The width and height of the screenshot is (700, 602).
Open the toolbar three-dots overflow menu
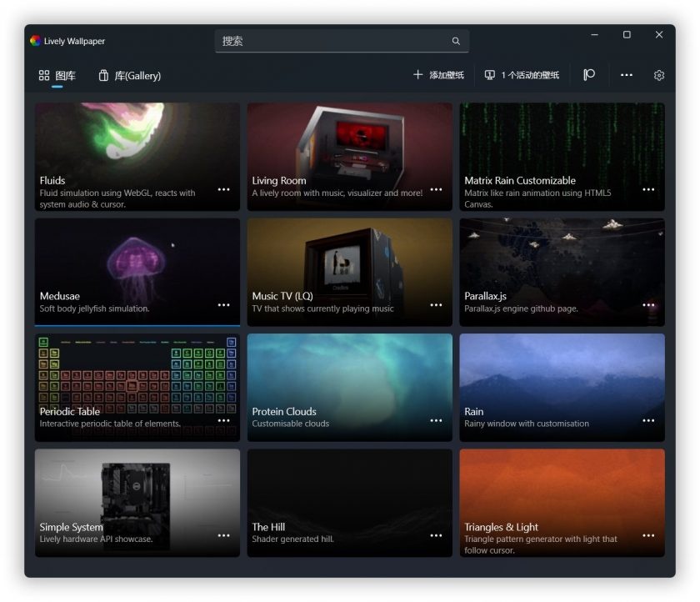click(627, 75)
